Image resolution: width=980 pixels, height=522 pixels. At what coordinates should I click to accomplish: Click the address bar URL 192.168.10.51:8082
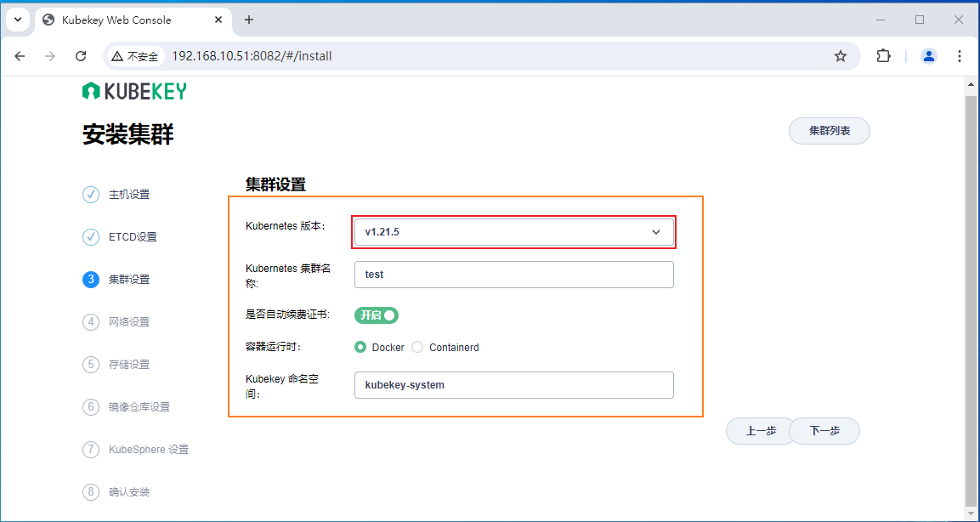click(252, 56)
